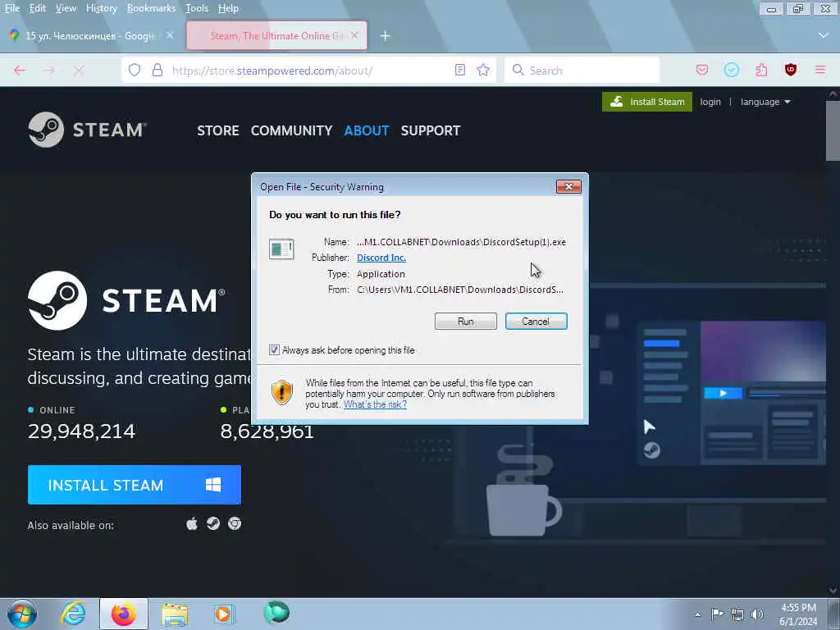Screen dimensions: 840x630
Task: Open the ABOUT page link
Action: [367, 130]
